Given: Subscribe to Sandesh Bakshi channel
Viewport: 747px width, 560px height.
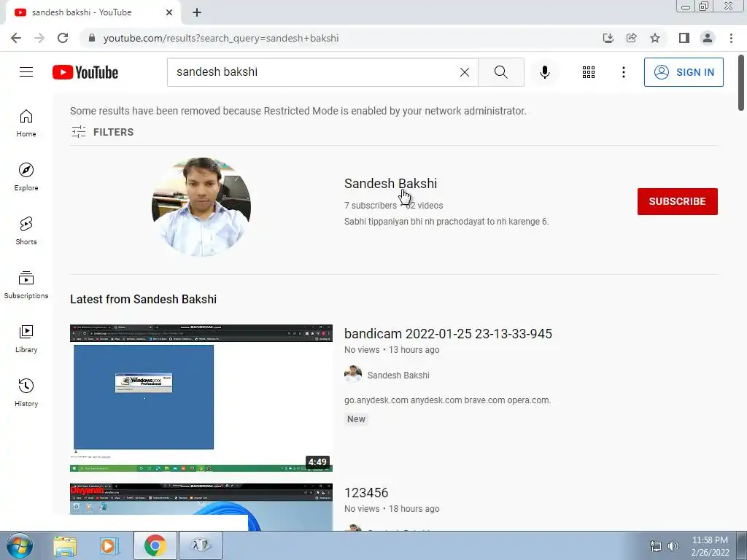Looking at the screenshot, I should click(x=677, y=201).
